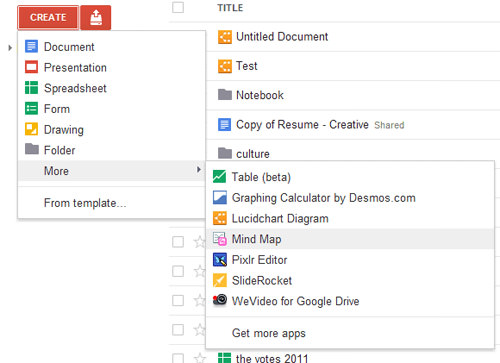Expand the left sidebar tree arrow
Screen dimensions: 500x363
10,48
